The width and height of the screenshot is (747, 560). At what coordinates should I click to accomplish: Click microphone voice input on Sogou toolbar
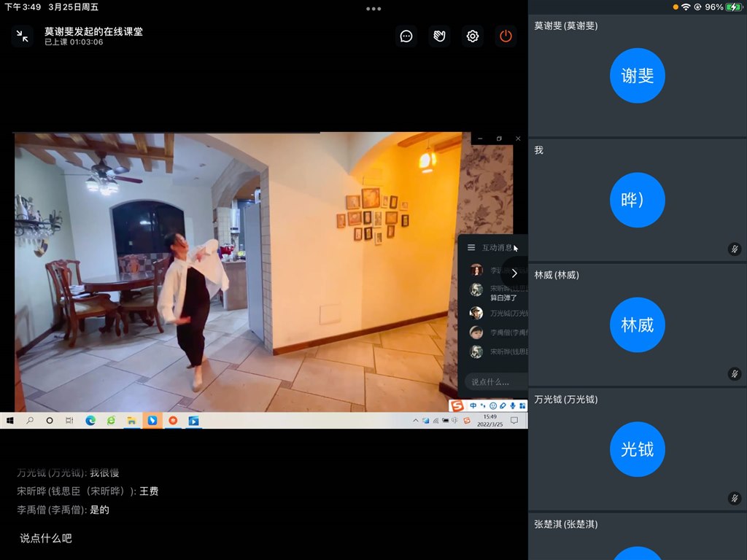[x=513, y=405]
